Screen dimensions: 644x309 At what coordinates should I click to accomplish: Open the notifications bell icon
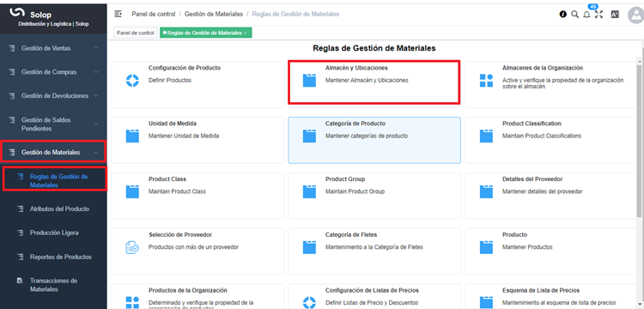point(587,15)
